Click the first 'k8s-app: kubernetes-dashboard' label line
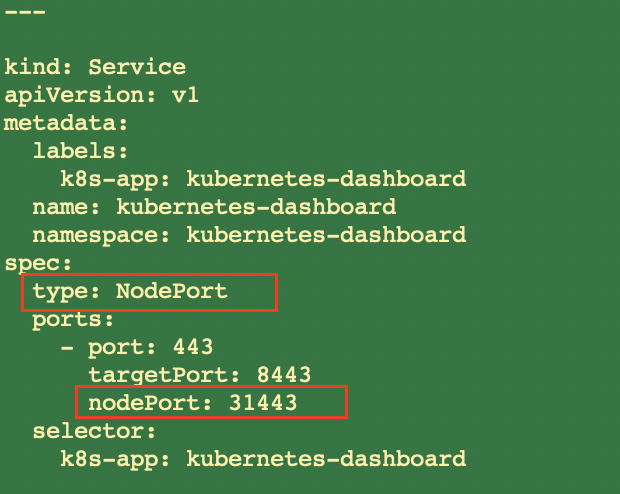Image resolution: width=620 pixels, height=494 pixels. click(263, 179)
